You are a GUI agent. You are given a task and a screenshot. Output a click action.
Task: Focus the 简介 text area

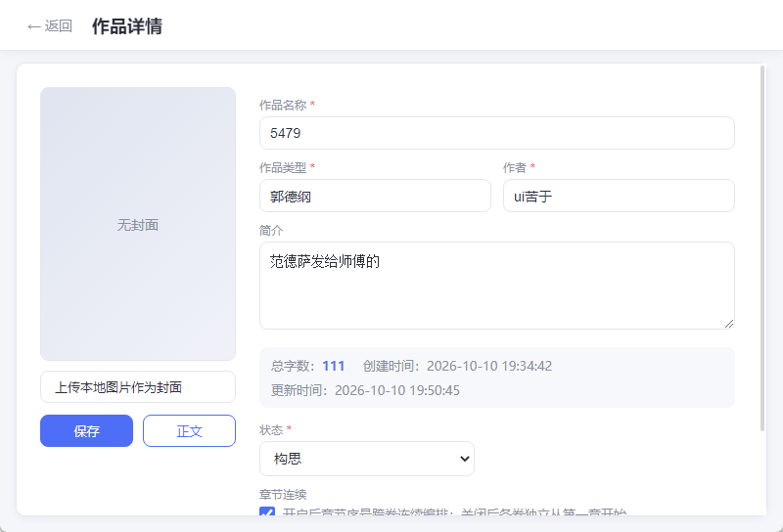coord(497,286)
